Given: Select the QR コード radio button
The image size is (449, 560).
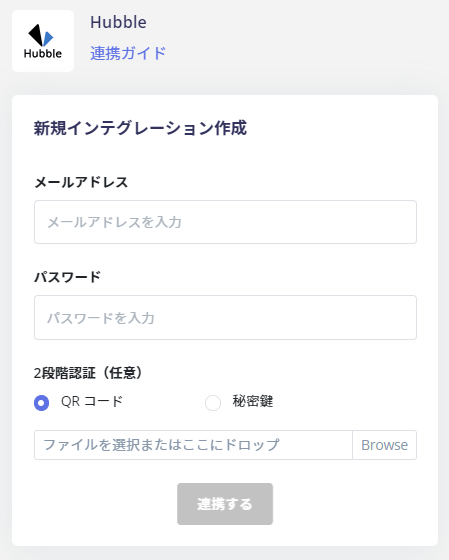Looking at the screenshot, I should pos(41,403).
